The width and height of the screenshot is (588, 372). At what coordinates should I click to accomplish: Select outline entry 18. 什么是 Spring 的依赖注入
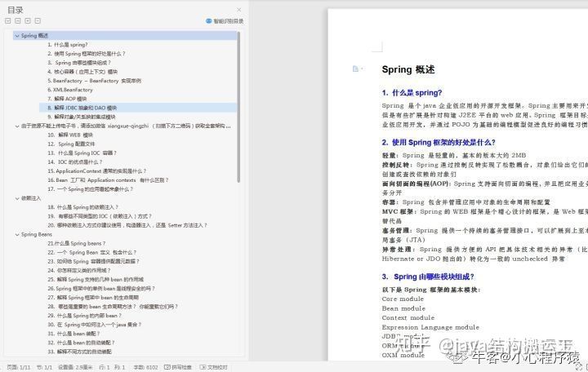point(82,207)
